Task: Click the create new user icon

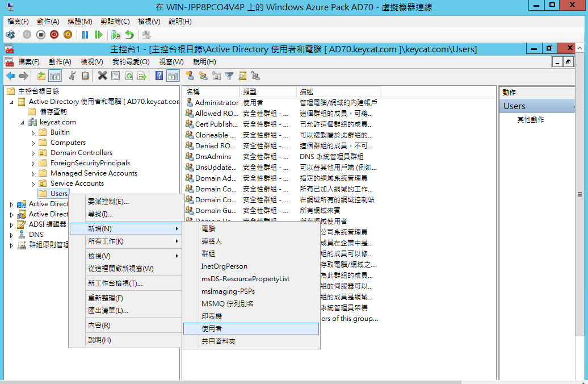Action: tap(190, 76)
